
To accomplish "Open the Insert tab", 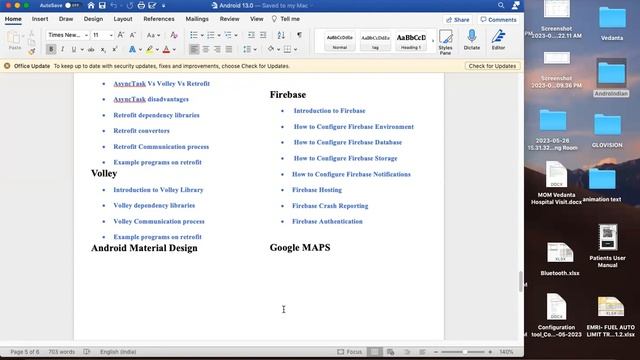I will [x=40, y=19].
